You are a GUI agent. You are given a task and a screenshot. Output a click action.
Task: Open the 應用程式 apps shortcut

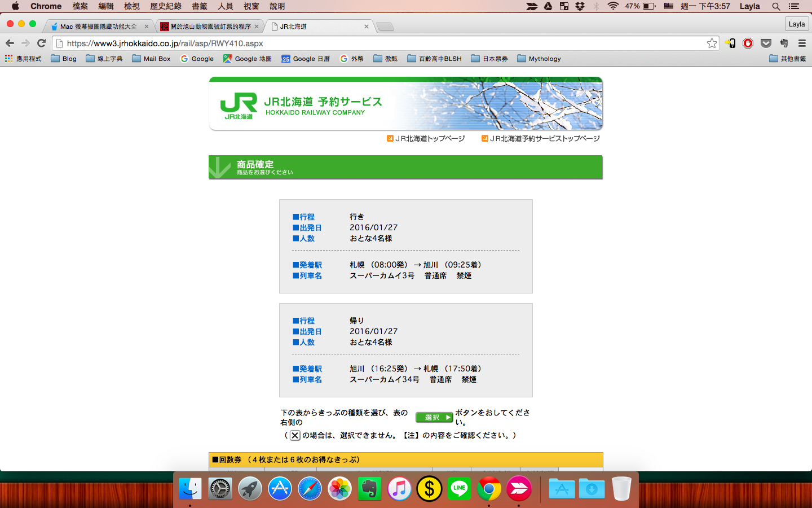[x=23, y=59]
